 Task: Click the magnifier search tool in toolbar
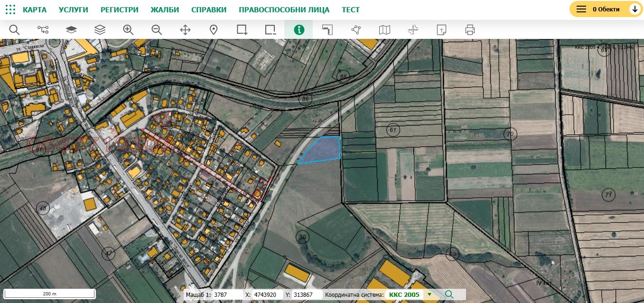(x=14, y=30)
